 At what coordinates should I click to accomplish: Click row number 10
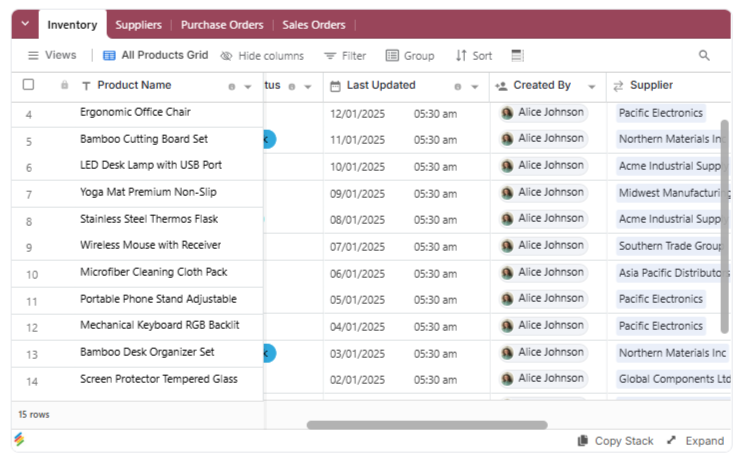32,275
